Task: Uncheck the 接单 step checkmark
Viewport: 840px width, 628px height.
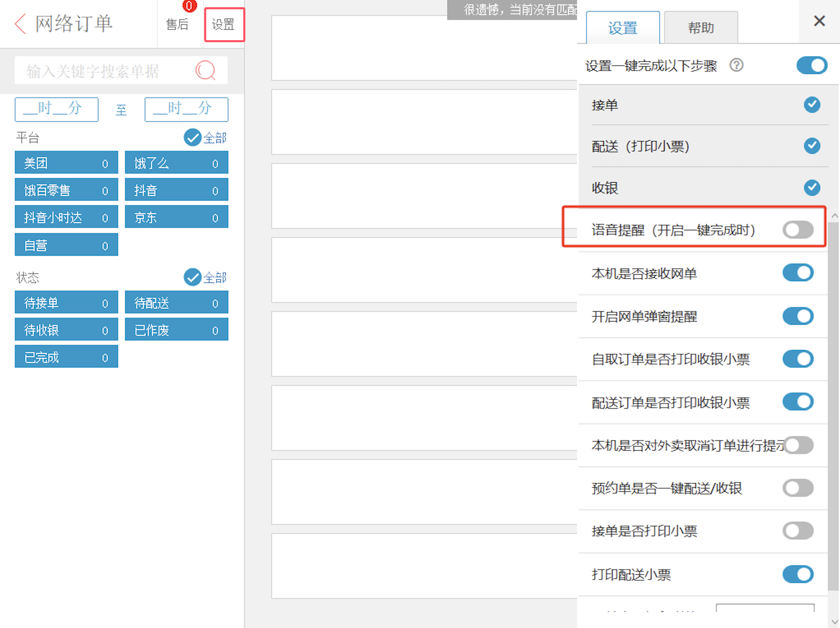Action: [812, 105]
